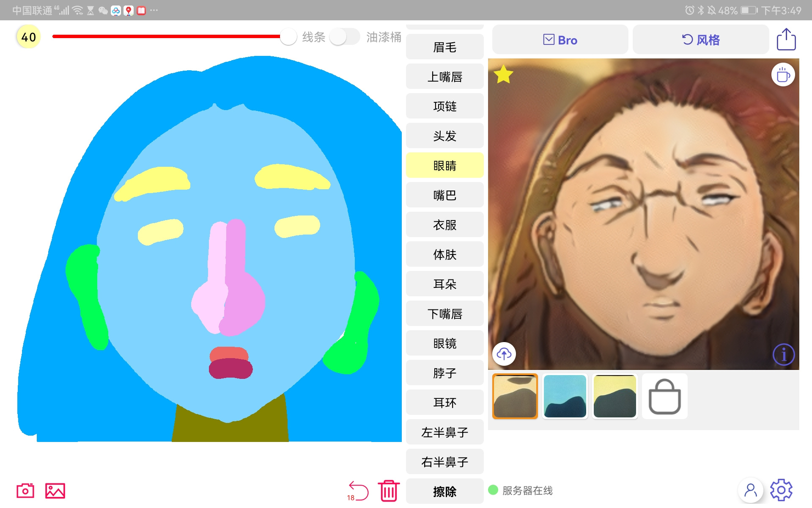Tap the battery indicator in status bar
This screenshot has height=508, width=812.
[749, 10]
